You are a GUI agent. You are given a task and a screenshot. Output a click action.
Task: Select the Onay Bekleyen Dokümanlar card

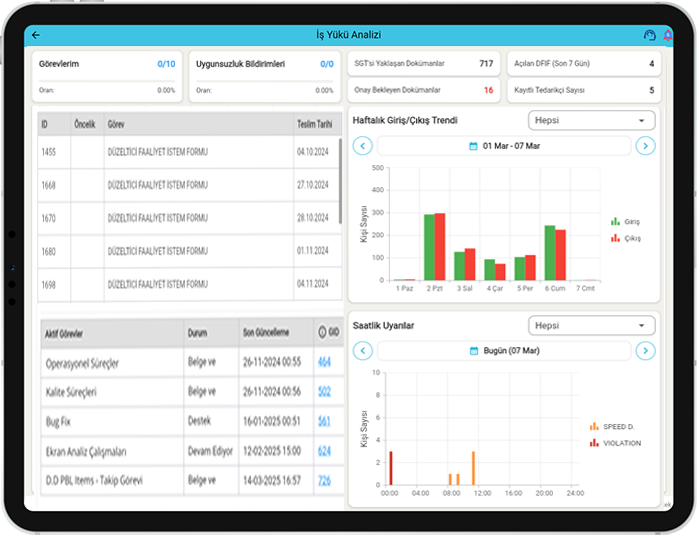(x=423, y=90)
